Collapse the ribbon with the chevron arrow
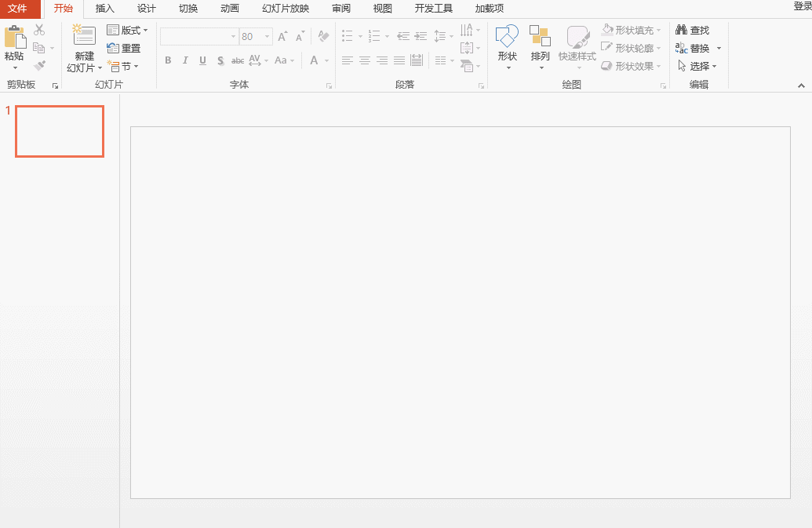The width and height of the screenshot is (812, 528). (x=801, y=85)
